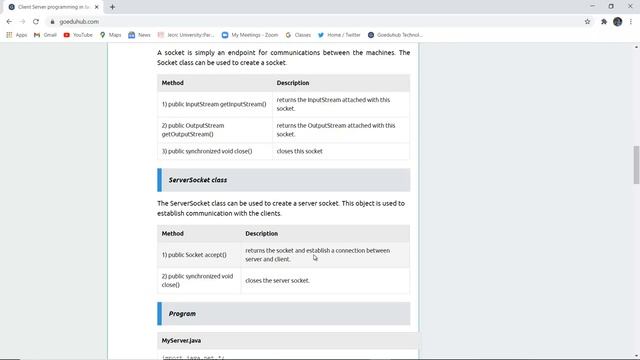Select the Client Server programming tab
Image resolution: width=640 pixels, height=360 pixels.
coord(53,7)
